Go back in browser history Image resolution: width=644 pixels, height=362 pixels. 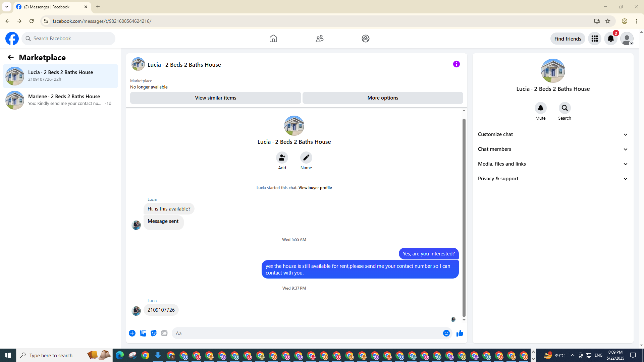(7, 21)
